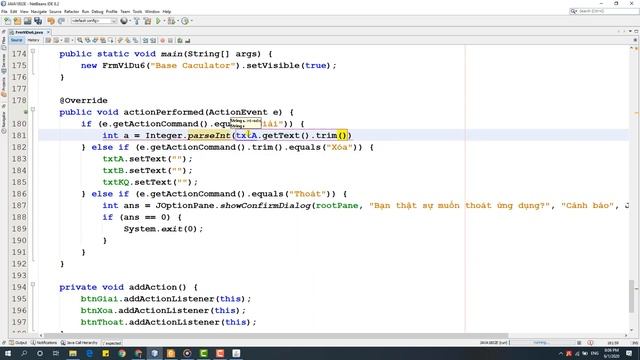This screenshot has height=360, width=640.
Task: Open the Navigate menu
Action: [x=39, y=11]
